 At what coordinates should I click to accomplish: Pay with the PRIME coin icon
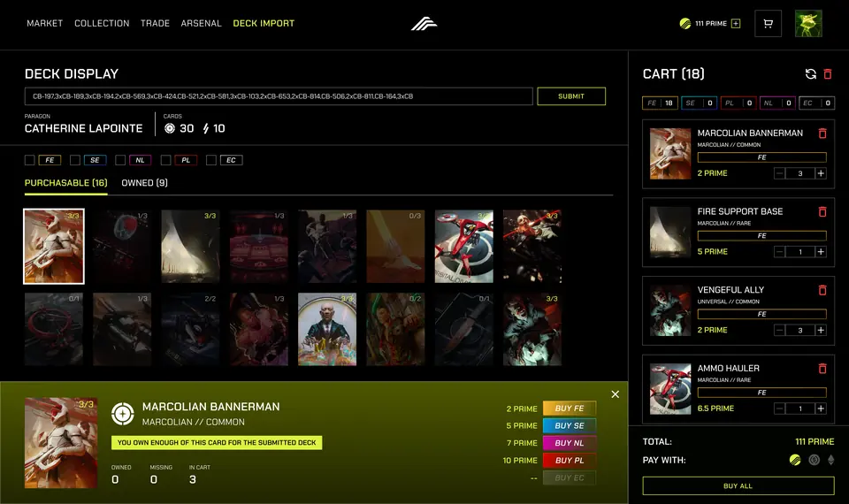795,460
